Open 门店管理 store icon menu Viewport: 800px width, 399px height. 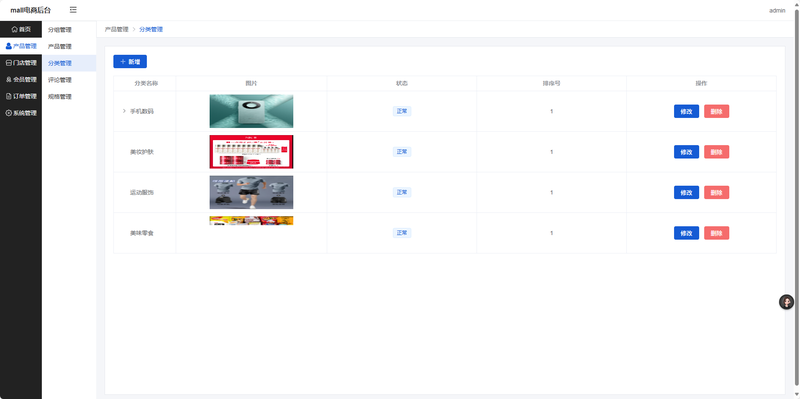pyautogui.click(x=21, y=63)
